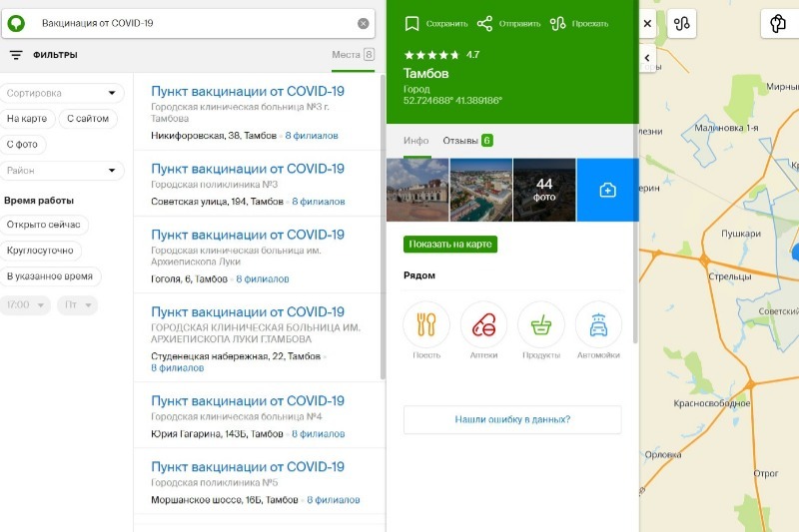
Task: Click the 2GIS green logo icon
Action: 16,23
